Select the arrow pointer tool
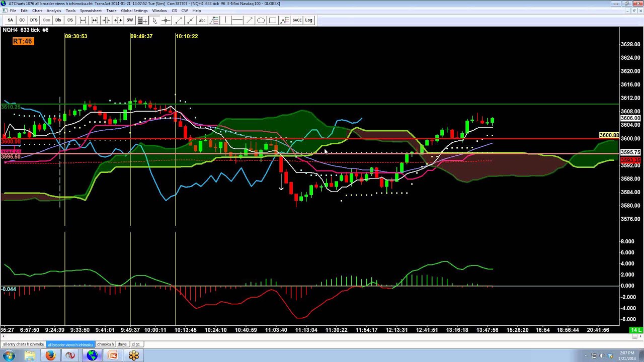This screenshot has height=362, width=644. point(154,20)
